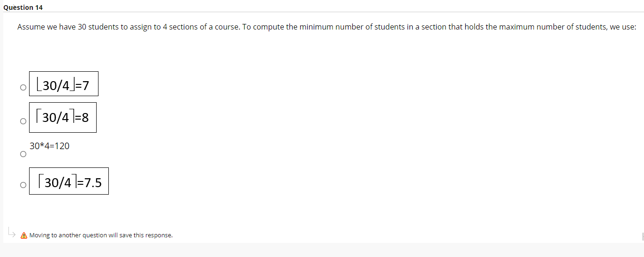Click the '=7' result in first answer
The height and width of the screenshot is (257, 644).
coord(83,86)
